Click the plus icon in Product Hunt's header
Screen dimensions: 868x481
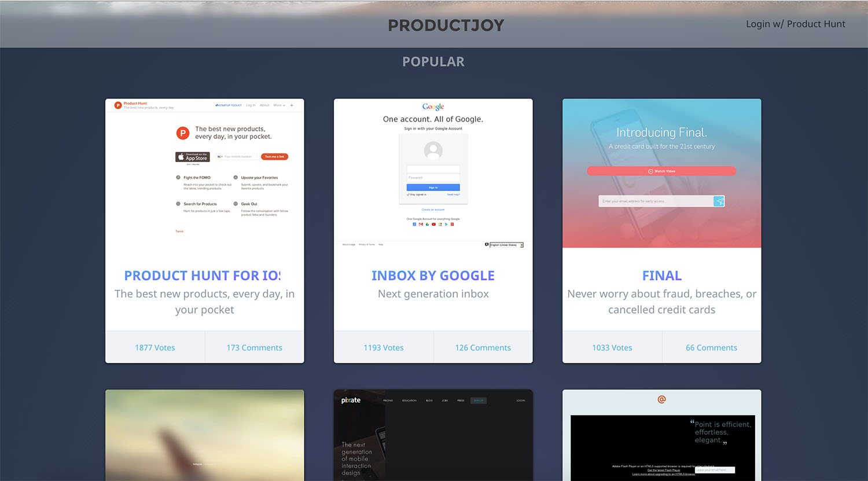pyautogui.click(x=292, y=105)
